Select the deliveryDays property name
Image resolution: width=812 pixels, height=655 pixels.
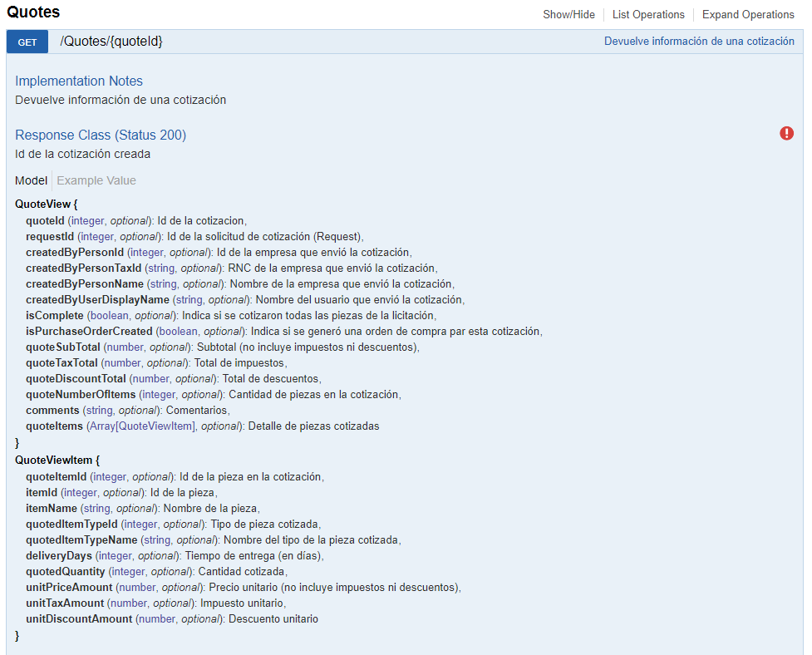pos(59,555)
